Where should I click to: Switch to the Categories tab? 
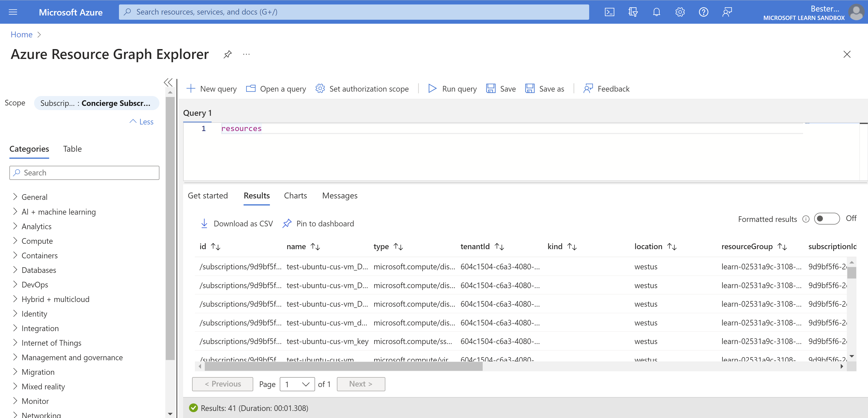(x=29, y=149)
